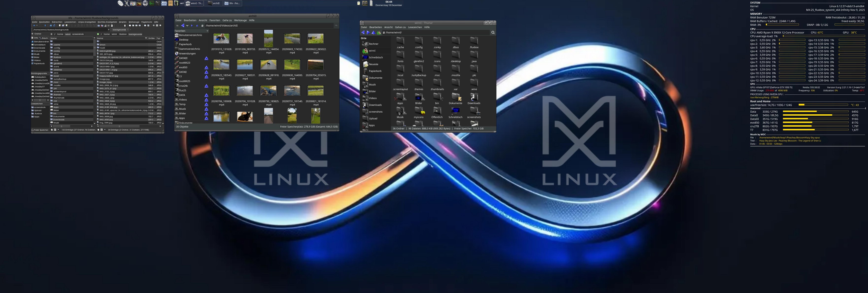Click the refresh icon in Xfe toolbar
This screenshot has height=293, width=868.
coord(54,25)
